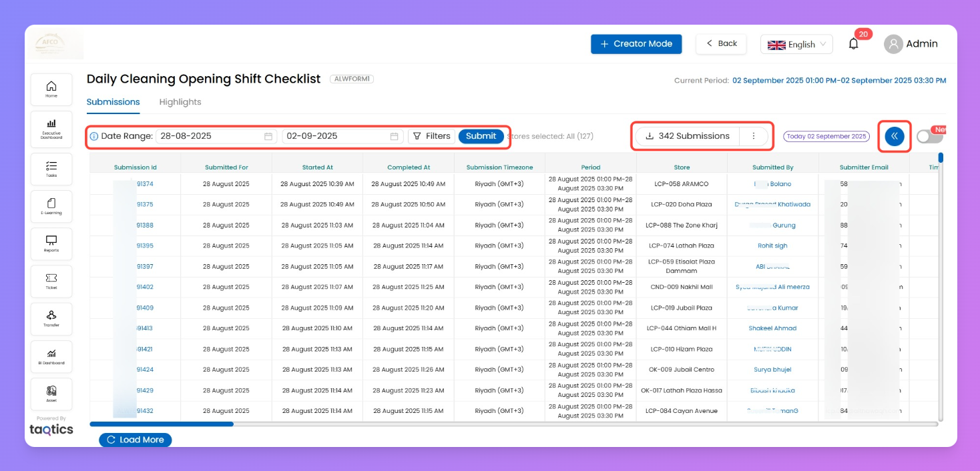The image size is (980, 471).
Task: Open submission ending 91402
Action: (x=145, y=287)
